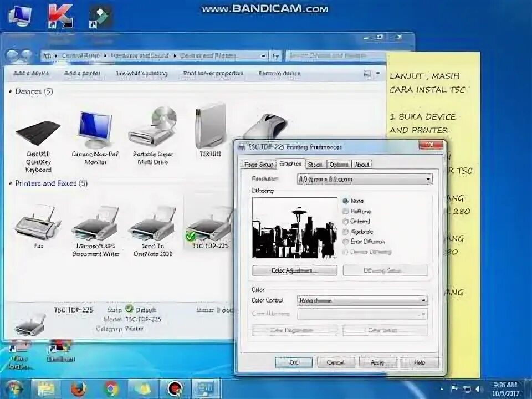Select the Send To OneNote printer
This screenshot has height=399, width=532.
153,232
